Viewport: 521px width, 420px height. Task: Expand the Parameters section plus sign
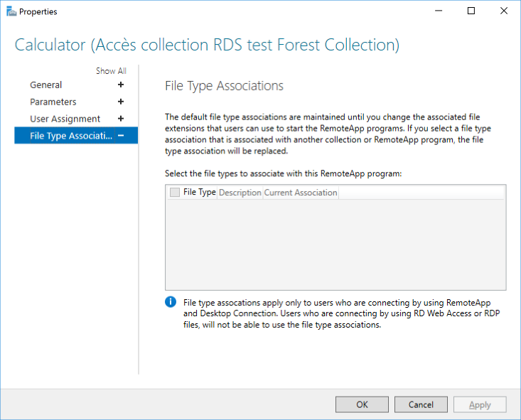121,102
